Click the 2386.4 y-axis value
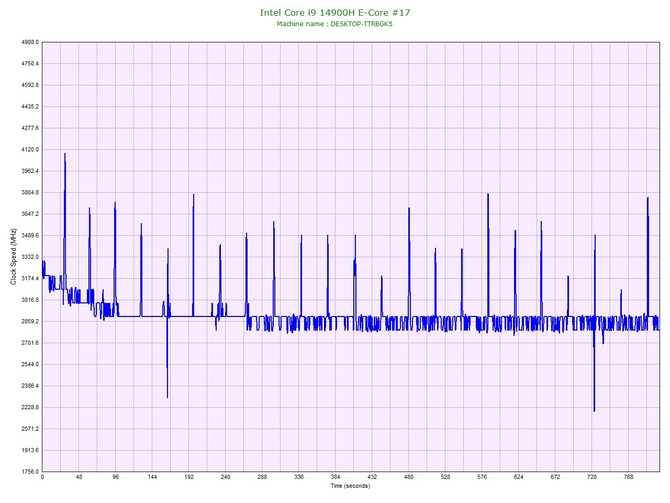Image resolution: width=670 pixels, height=503 pixels. (30, 386)
